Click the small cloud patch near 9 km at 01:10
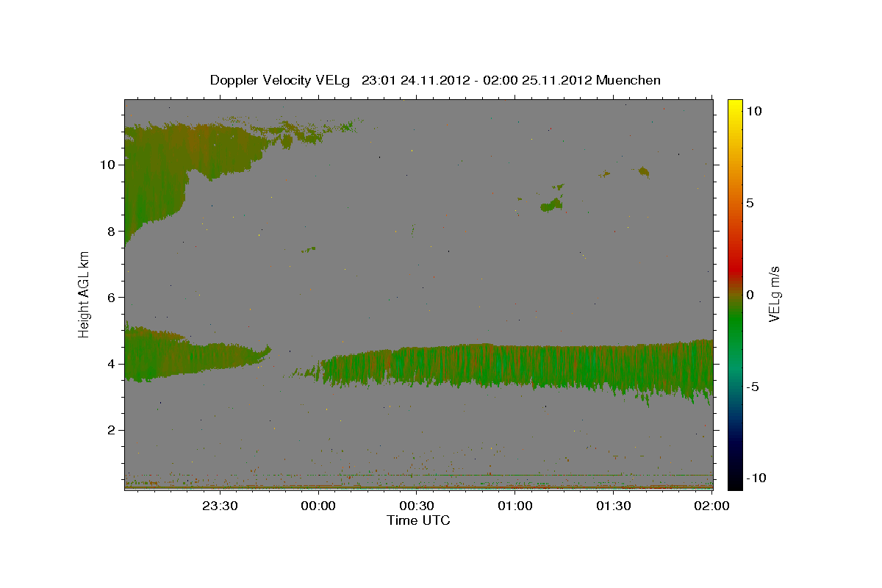The height and width of the screenshot is (588, 882). [x=552, y=206]
